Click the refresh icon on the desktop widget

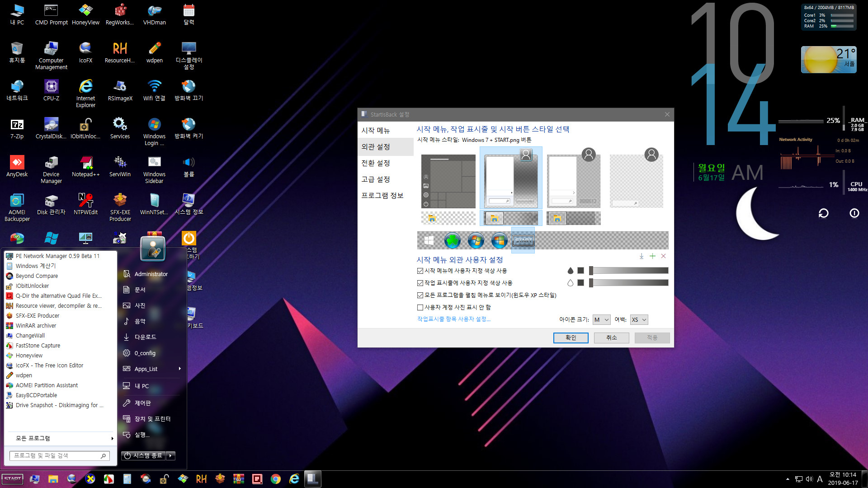pyautogui.click(x=823, y=213)
